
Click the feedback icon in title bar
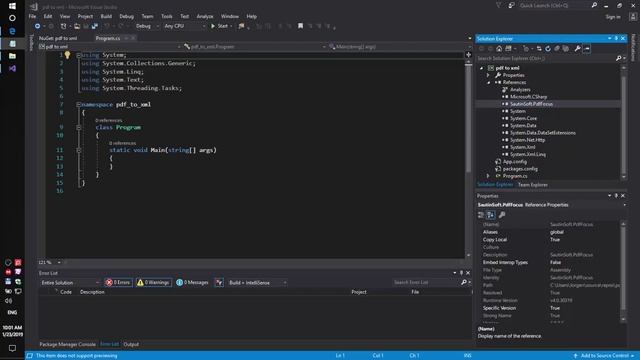coord(511,6)
